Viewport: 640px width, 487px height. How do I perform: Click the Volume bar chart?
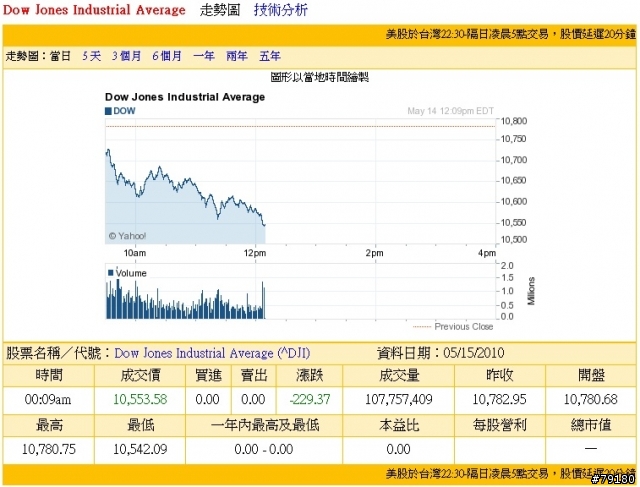tap(300, 291)
